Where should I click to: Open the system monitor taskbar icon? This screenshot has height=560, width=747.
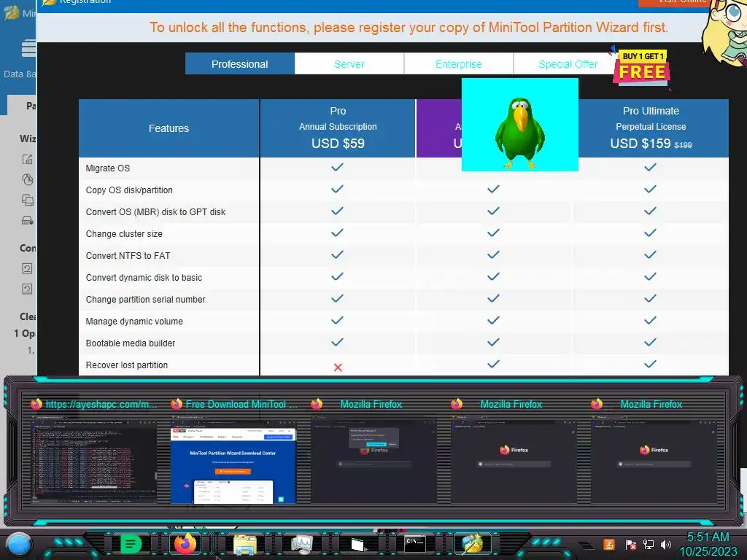point(302,544)
